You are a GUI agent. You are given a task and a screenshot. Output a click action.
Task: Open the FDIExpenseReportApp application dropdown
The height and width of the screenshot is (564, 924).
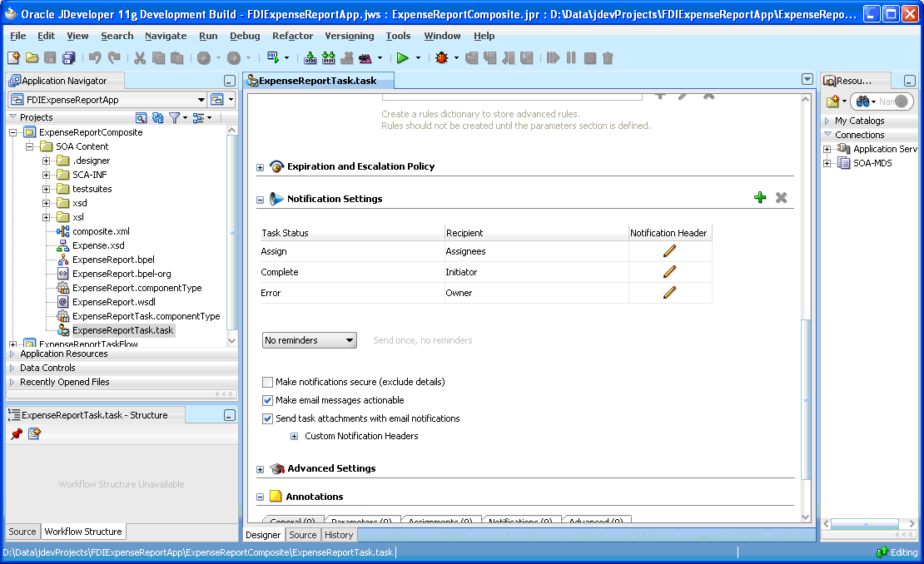[107, 100]
